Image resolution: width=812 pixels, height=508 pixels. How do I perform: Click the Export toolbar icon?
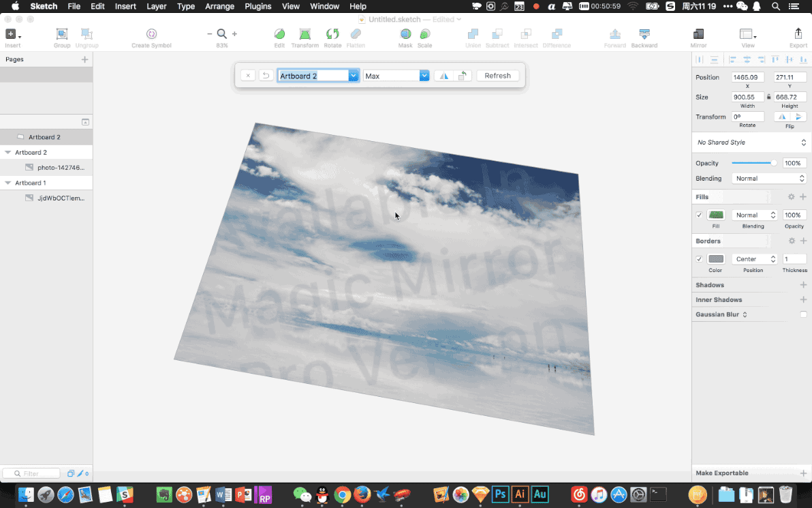click(798, 34)
